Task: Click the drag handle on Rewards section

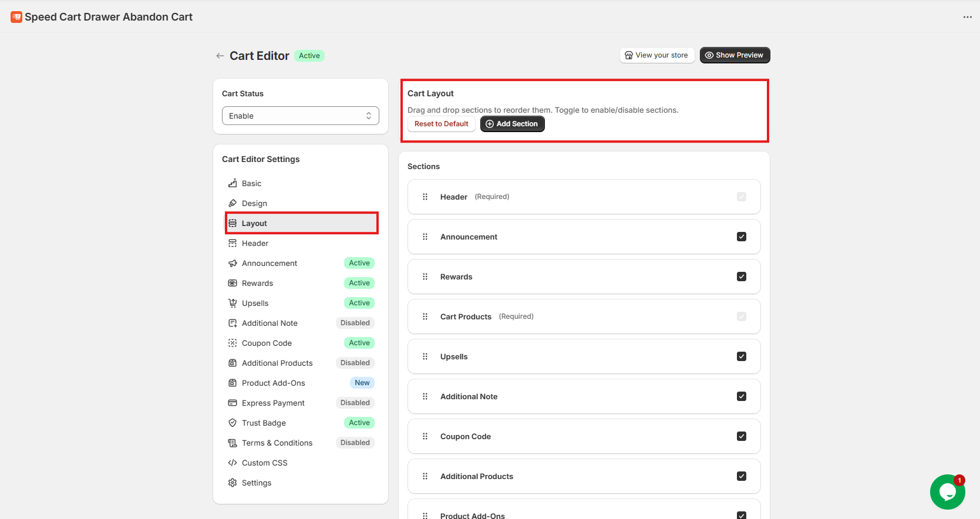Action: click(x=425, y=277)
